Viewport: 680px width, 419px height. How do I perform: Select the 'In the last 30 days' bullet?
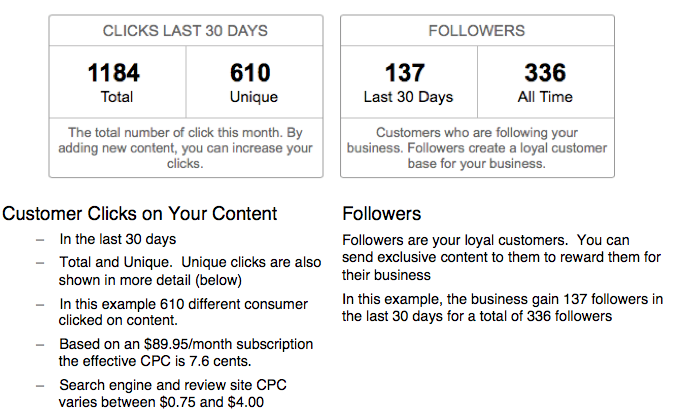click(x=118, y=239)
